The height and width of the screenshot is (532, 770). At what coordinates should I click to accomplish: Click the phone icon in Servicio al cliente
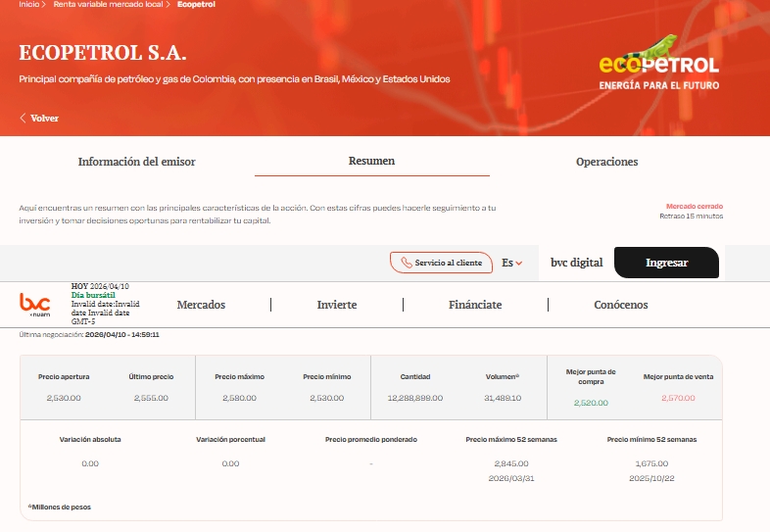(x=407, y=263)
